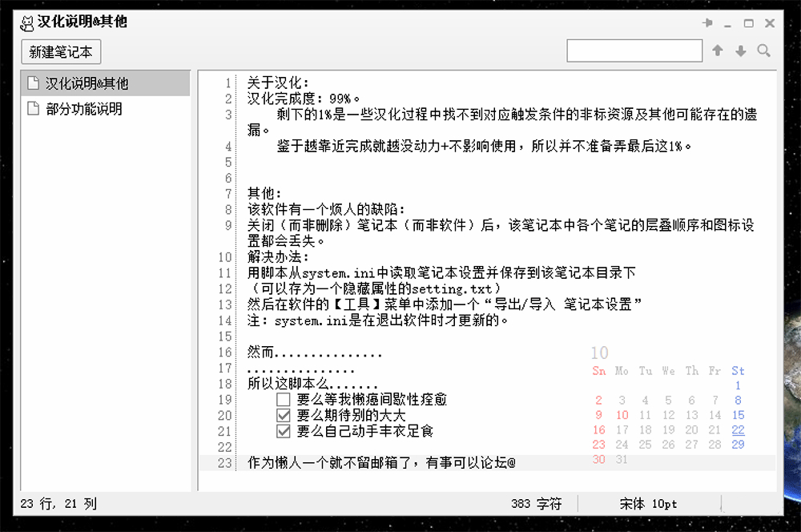This screenshot has height=532, width=801.
Task: Click the page icon beside 汉化说明&其他
Action: 33,83
